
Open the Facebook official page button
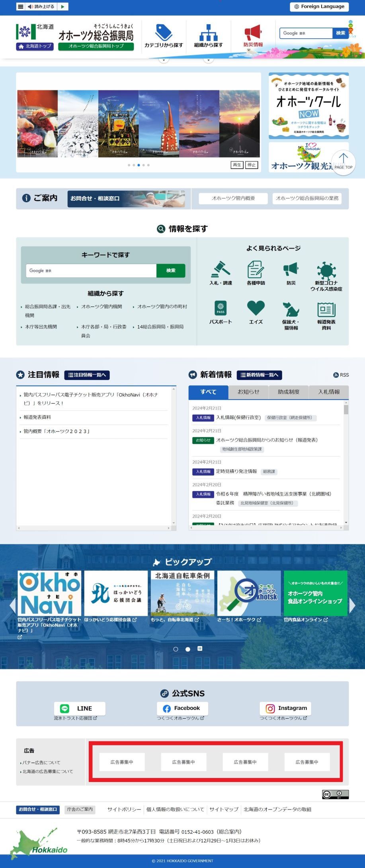point(182,708)
